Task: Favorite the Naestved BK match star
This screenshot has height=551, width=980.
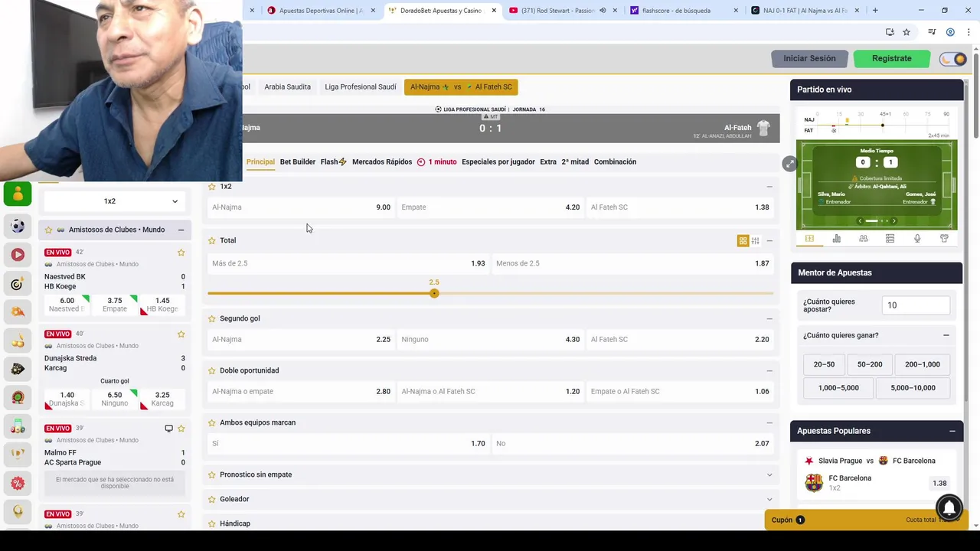Action: tap(181, 253)
